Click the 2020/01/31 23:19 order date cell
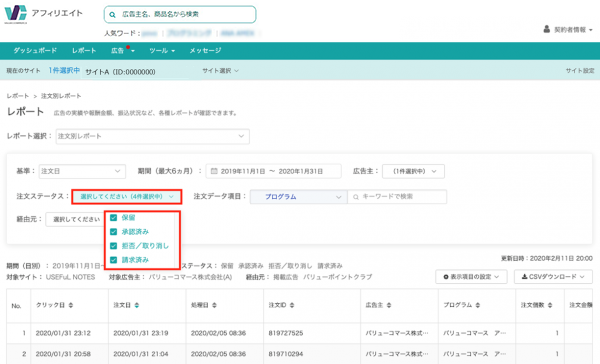Screen dimensions: 600x364 pos(141,333)
